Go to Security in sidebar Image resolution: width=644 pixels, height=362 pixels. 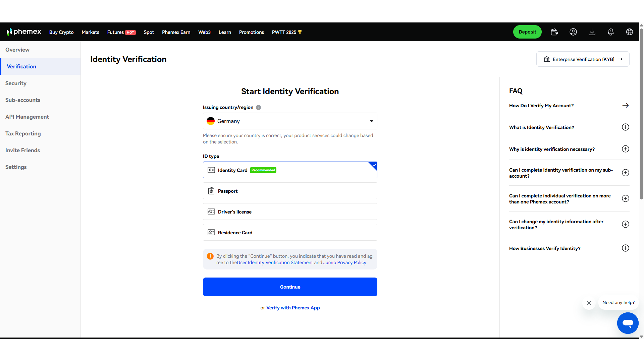point(40,83)
